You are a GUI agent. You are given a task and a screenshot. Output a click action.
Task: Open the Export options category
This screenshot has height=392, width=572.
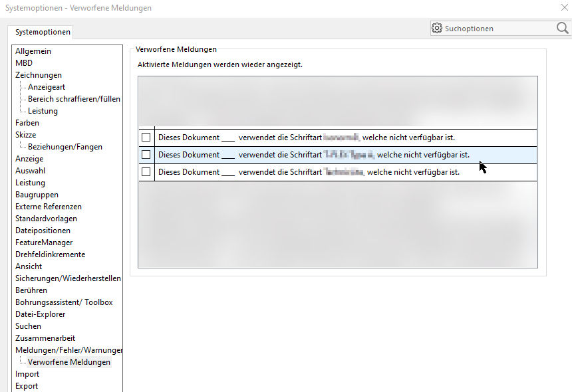click(x=27, y=386)
